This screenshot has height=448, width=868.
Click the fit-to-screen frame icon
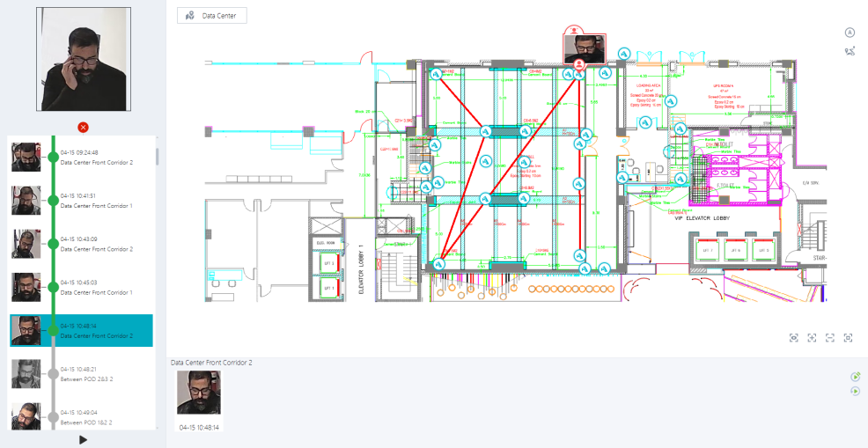coord(849,337)
